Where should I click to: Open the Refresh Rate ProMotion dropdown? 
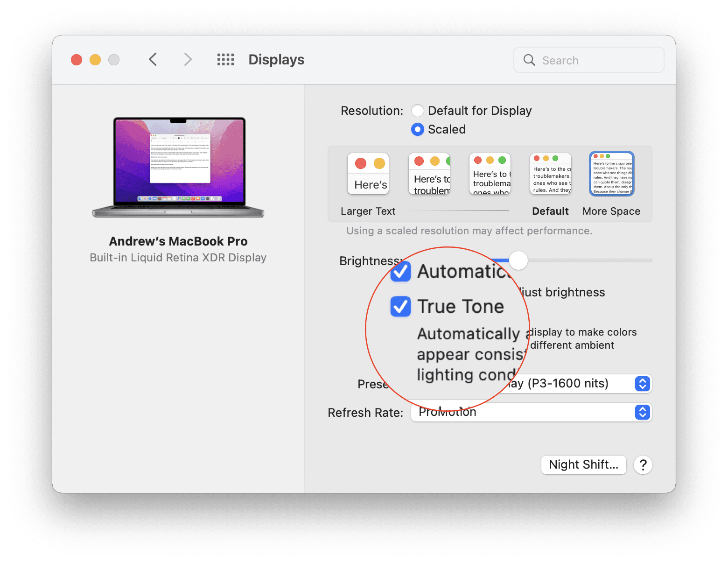click(x=531, y=412)
